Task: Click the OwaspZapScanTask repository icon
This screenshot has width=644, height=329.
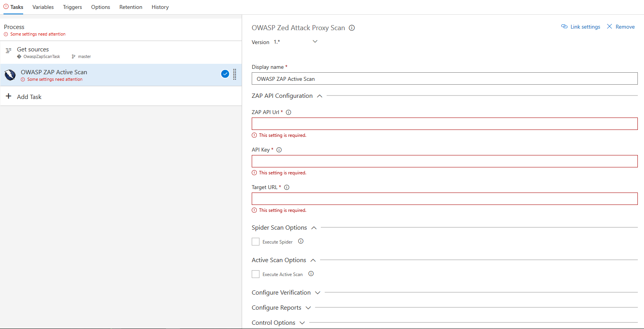Action: coord(19,56)
